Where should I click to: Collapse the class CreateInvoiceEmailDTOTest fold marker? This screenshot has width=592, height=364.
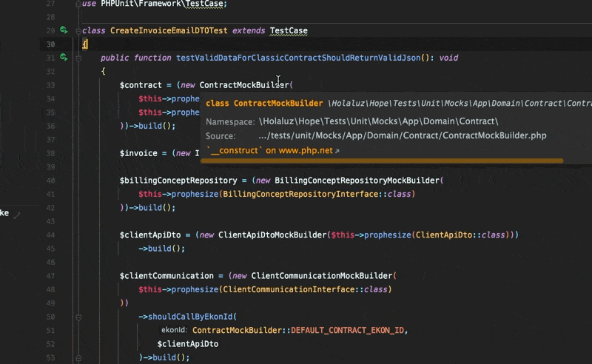coord(78,31)
